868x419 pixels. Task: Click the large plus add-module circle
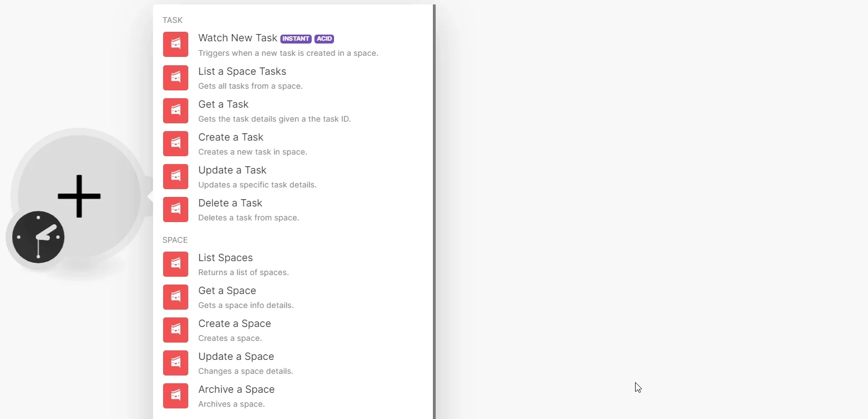click(79, 196)
